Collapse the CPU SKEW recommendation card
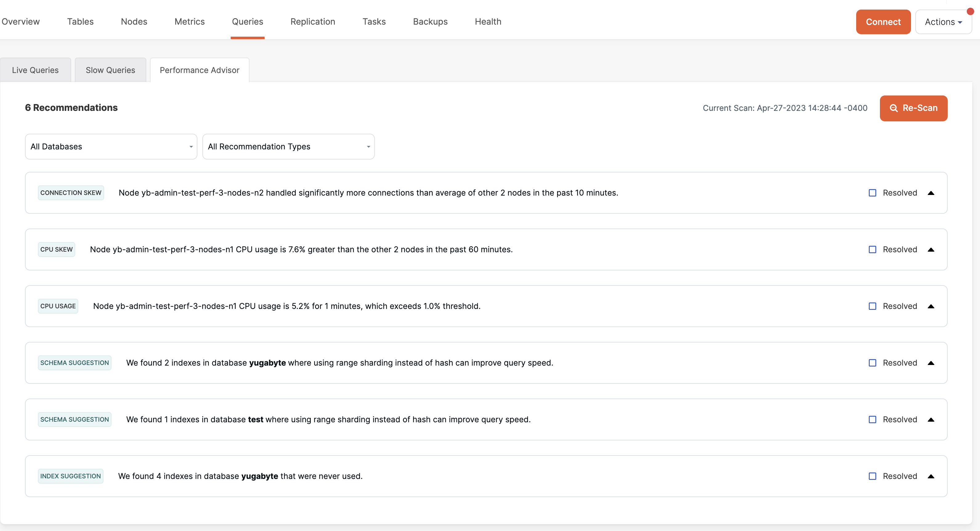The height and width of the screenshot is (531, 980). click(x=931, y=249)
